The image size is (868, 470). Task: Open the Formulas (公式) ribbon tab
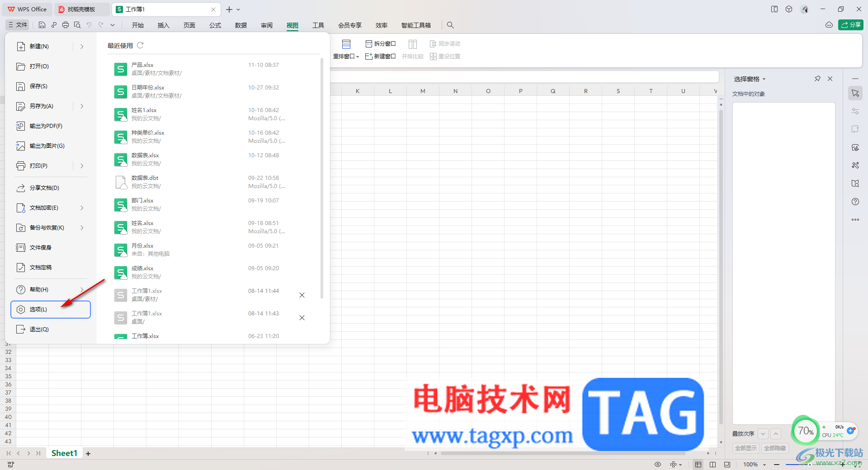(215, 25)
